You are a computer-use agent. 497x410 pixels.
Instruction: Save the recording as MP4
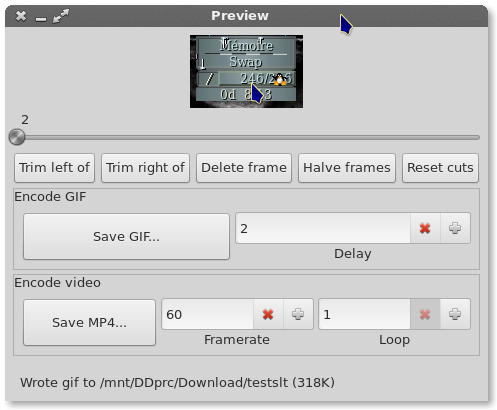pyautogui.click(x=89, y=322)
